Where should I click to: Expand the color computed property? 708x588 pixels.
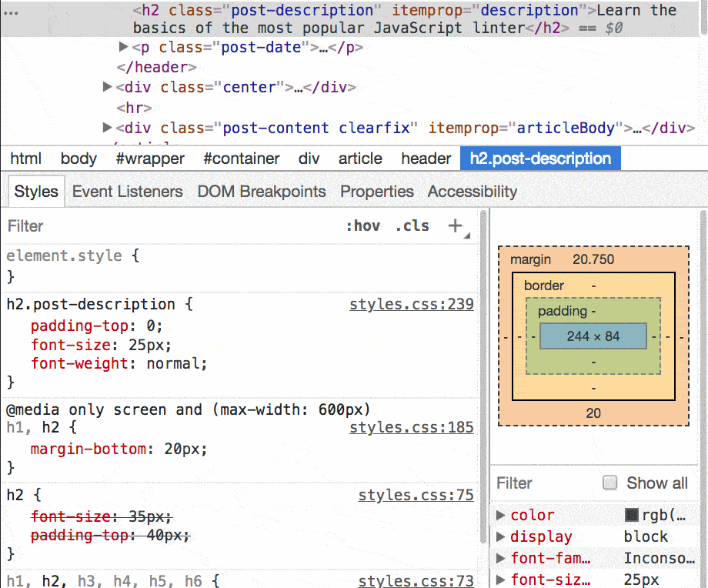click(503, 515)
